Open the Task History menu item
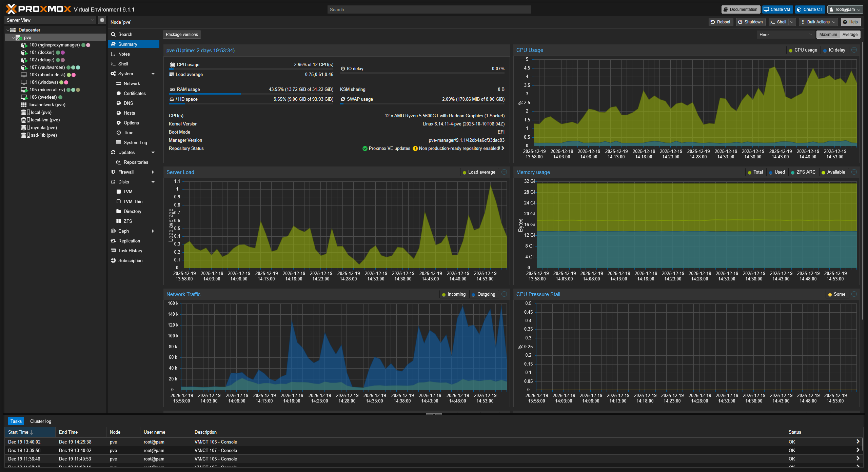 tap(130, 251)
